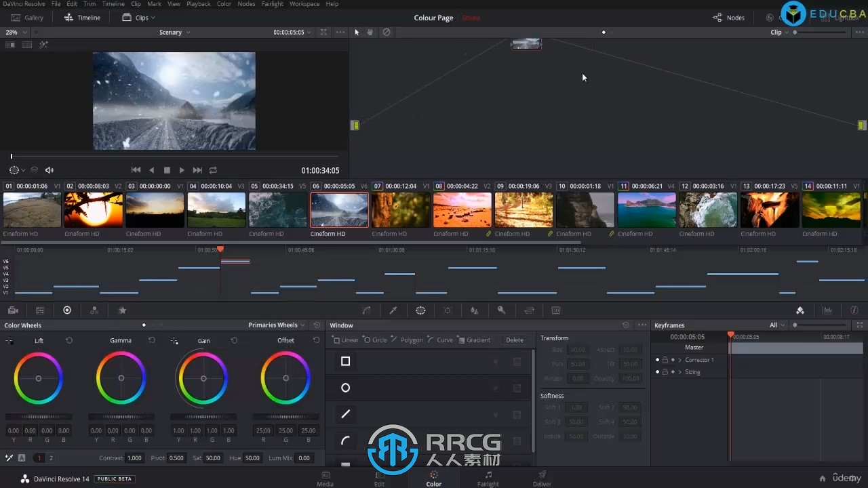Delete the selected window

(515, 340)
